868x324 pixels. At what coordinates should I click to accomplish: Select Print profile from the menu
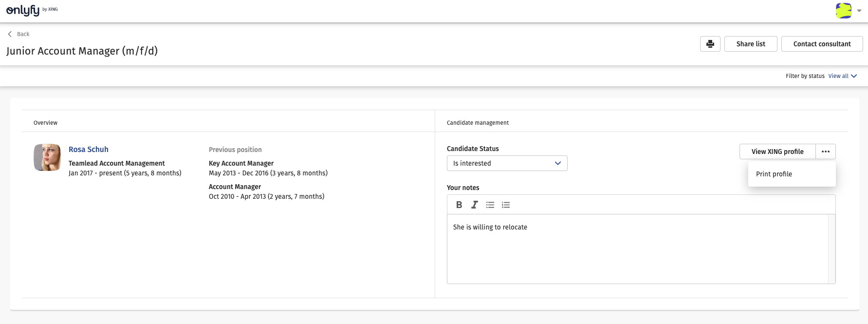pyautogui.click(x=774, y=174)
